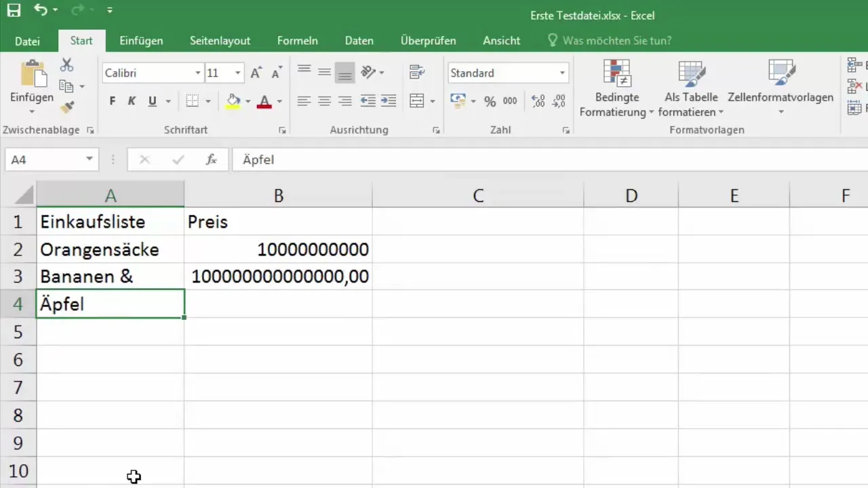Toggle wrap text (Zeilenumbruch) icon
This screenshot has height=488, width=868.
[418, 73]
